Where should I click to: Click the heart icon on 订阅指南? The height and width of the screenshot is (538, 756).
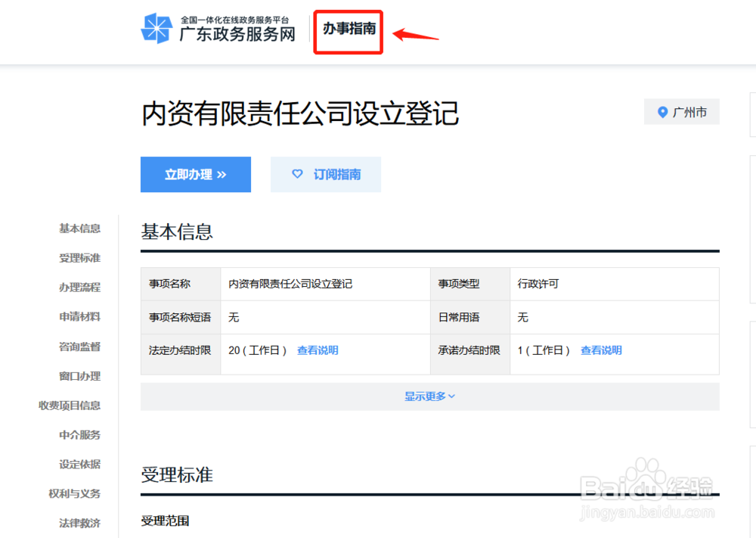point(298,174)
